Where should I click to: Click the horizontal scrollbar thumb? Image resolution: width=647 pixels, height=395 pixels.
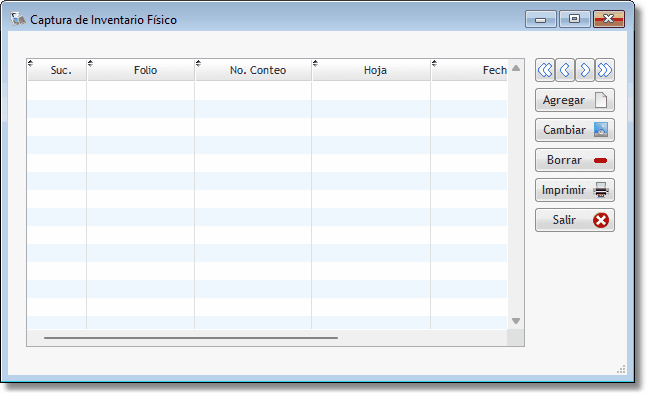pyautogui.click(x=191, y=338)
